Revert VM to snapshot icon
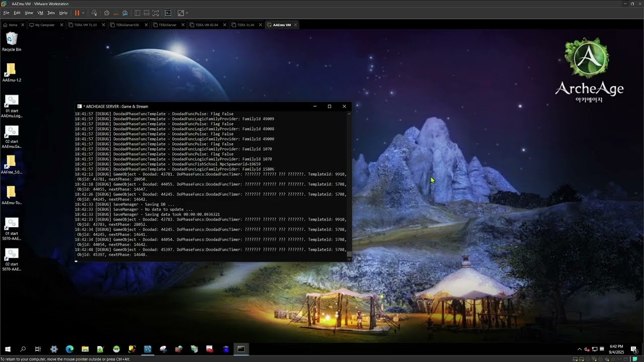Image resolution: width=644 pixels, height=362 pixels. (x=116, y=13)
